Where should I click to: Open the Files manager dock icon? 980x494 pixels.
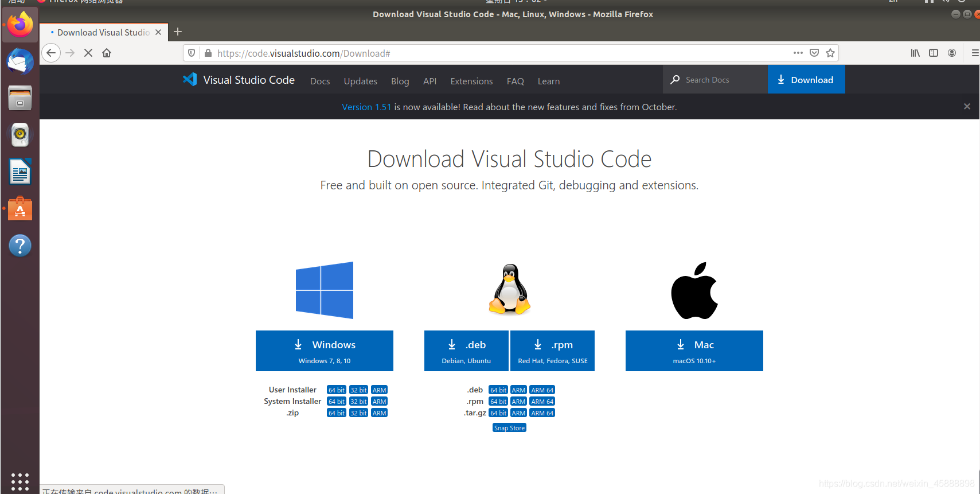pyautogui.click(x=20, y=98)
